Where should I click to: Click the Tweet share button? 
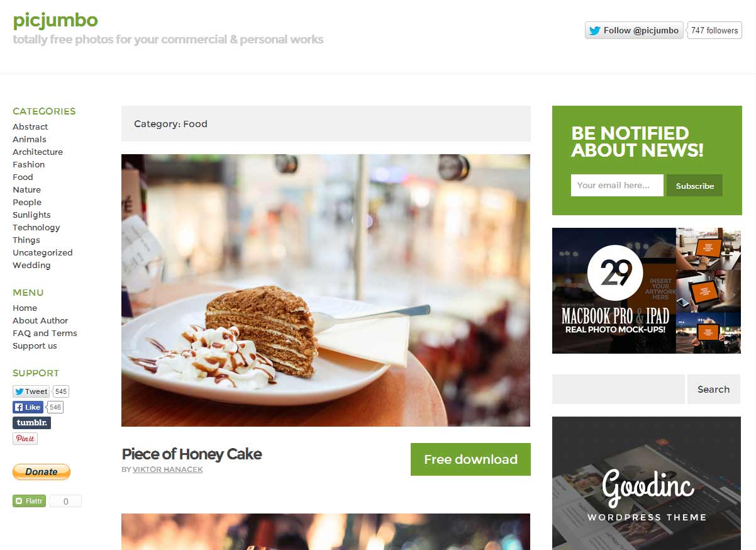pos(31,391)
